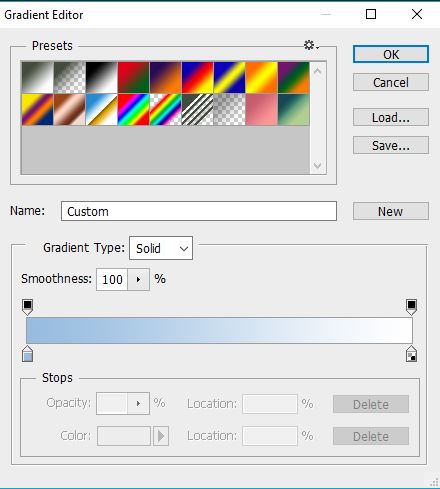Click the OK button

[391, 54]
